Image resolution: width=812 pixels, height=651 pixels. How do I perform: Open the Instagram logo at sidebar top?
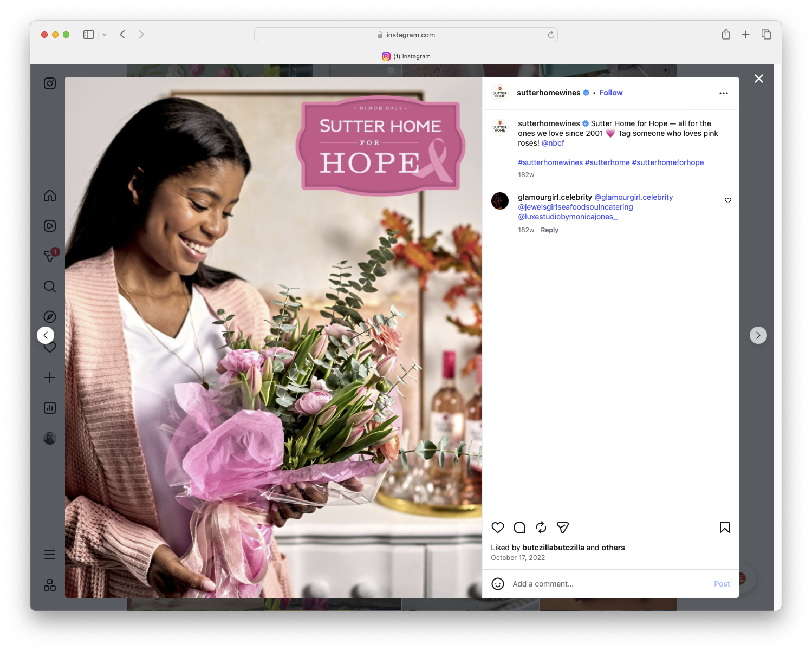point(49,83)
